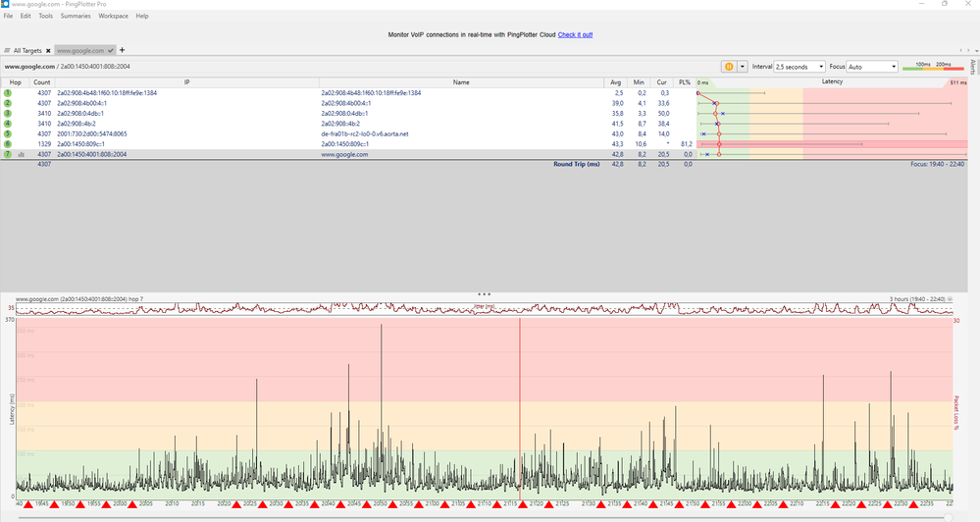The image size is (980, 522).
Task: Follow the Check it out! link
Action: point(575,35)
